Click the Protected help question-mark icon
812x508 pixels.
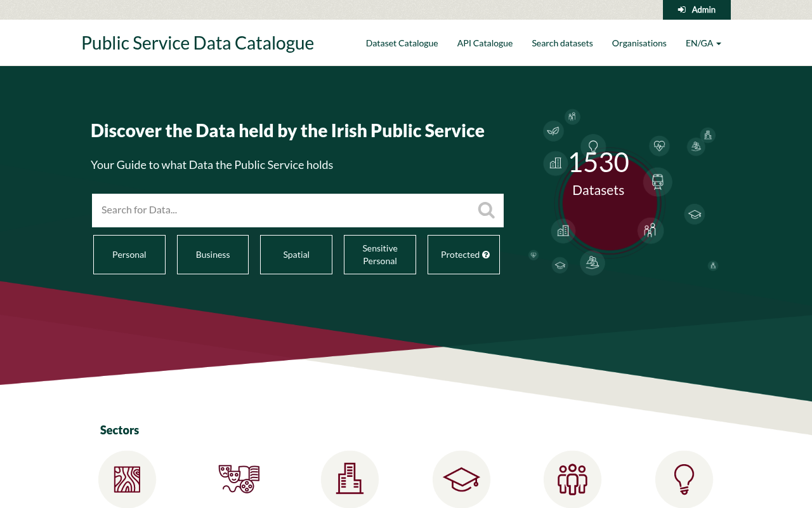pyautogui.click(x=486, y=255)
